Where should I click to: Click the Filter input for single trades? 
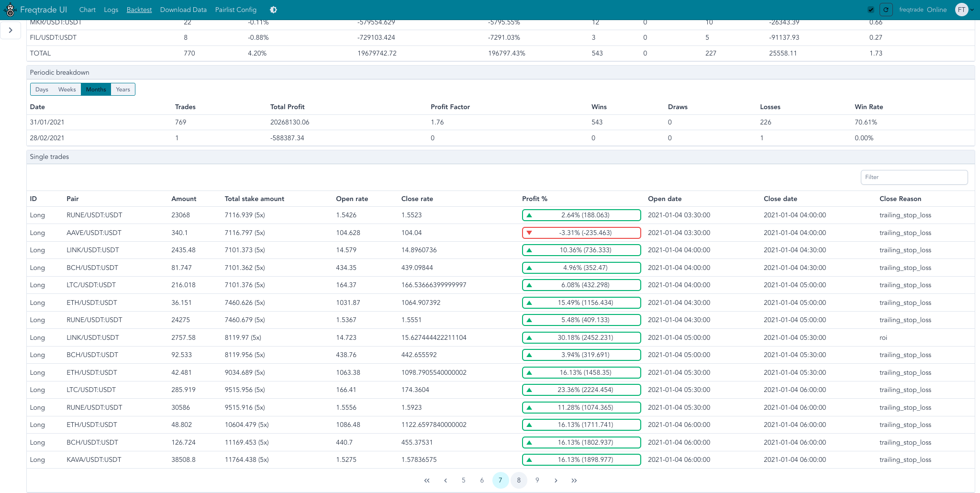tap(913, 177)
